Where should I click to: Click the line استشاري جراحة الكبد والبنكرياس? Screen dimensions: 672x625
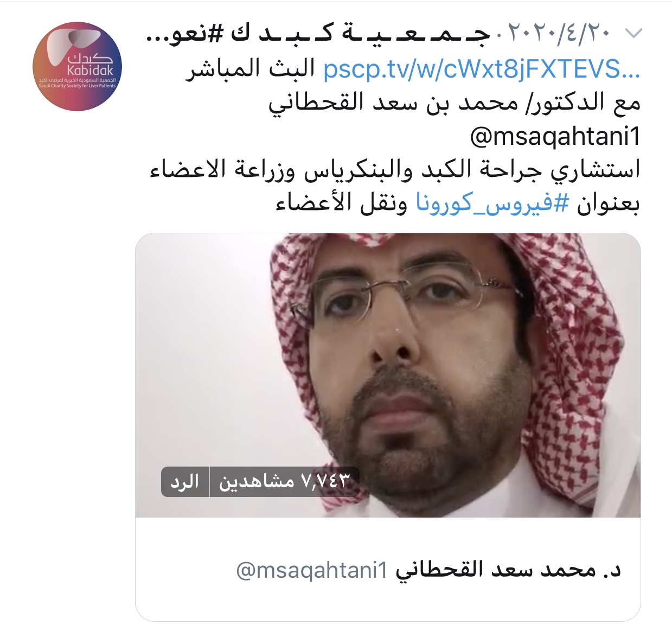point(395,170)
